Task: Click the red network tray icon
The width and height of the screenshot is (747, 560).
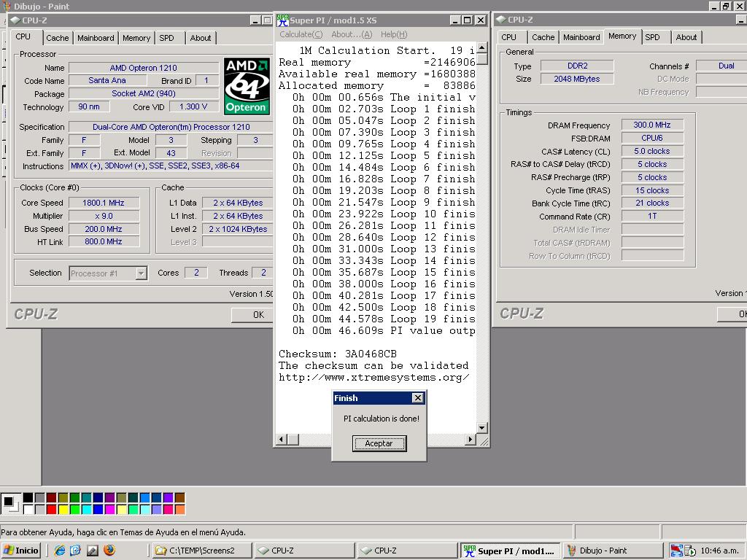Action: (x=676, y=551)
